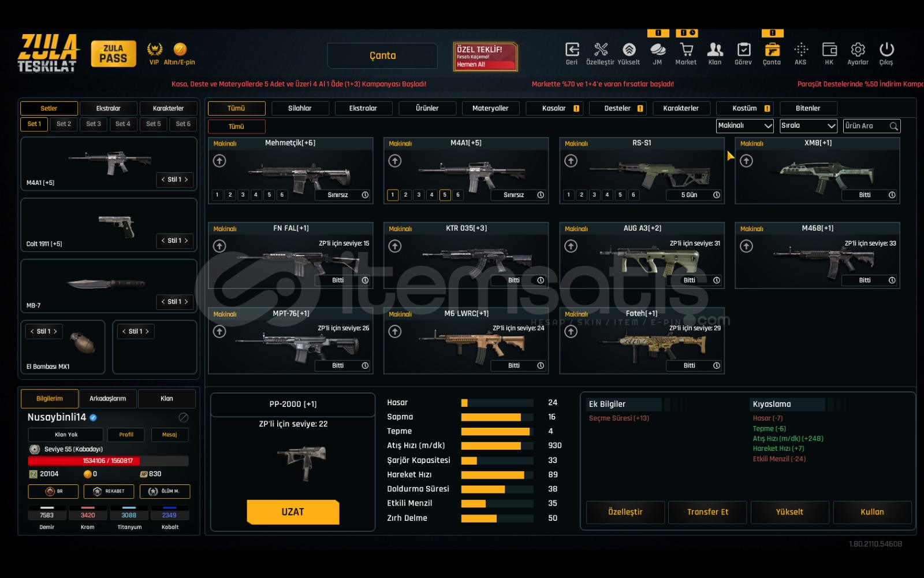This screenshot has width=924, height=578.
Task: Click the VIP laurel icon
Action: click(154, 49)
